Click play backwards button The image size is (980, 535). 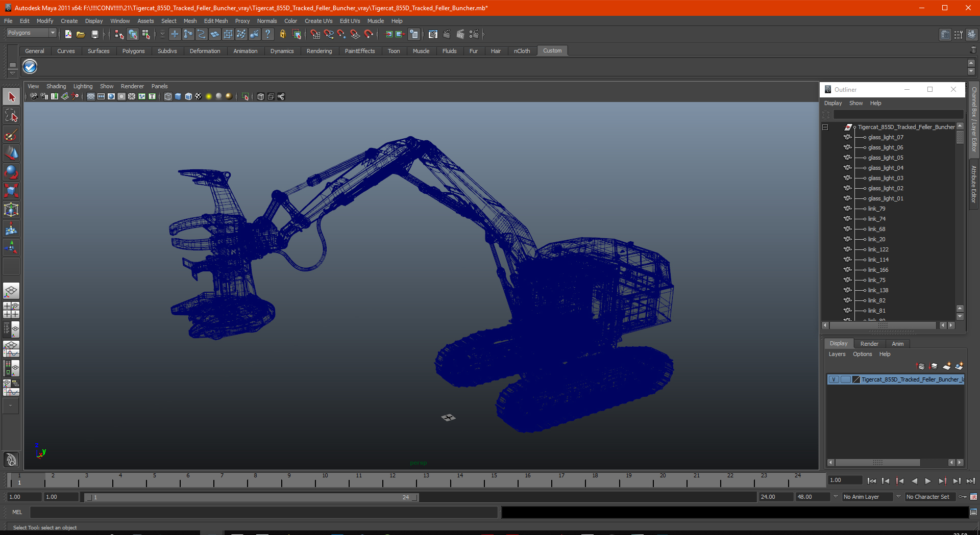(914, 481)
